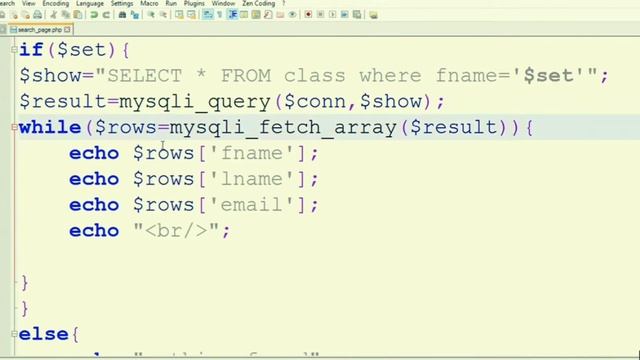Image resolution: width=640 pixels, height=360 pixels.
Task: Click the "<br/>" string
Action: click(177, 231)
